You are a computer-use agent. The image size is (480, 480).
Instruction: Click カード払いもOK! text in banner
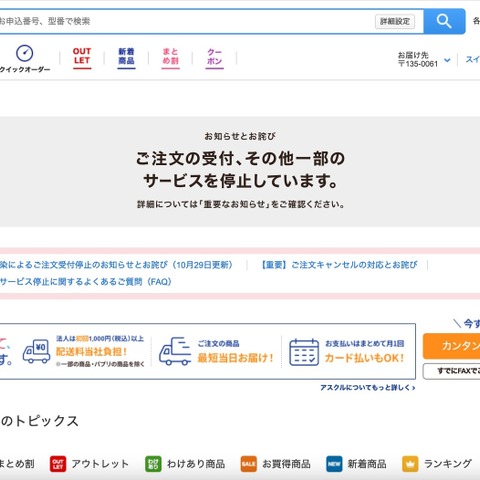click(x=364, y=358)
